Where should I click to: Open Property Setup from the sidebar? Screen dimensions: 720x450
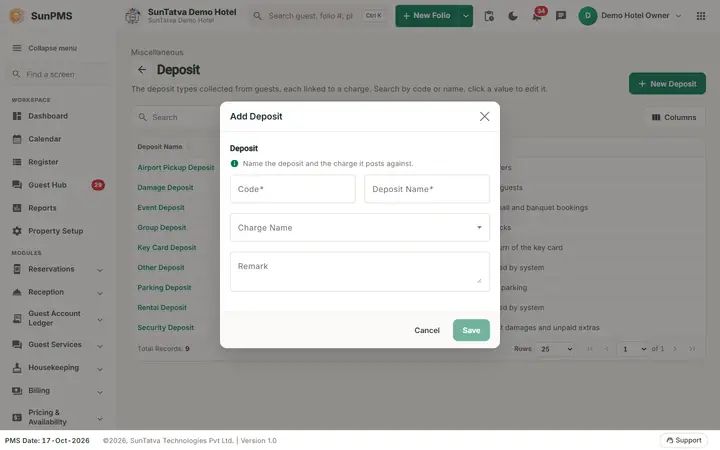coord(56,231)
